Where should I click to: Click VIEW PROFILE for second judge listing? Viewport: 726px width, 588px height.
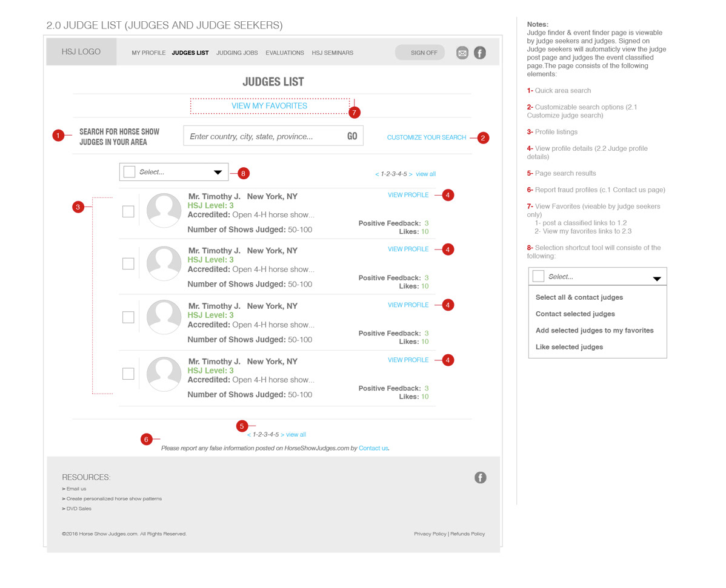408,249
